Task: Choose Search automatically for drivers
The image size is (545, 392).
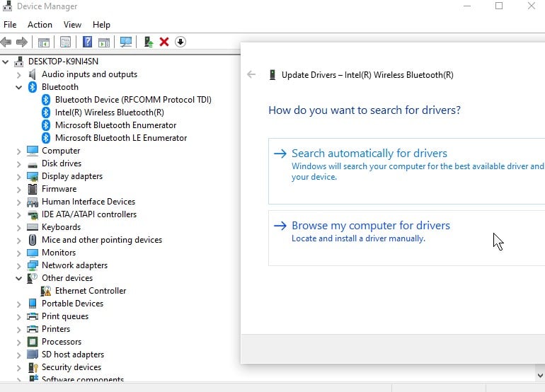Action: click(369, 154)
